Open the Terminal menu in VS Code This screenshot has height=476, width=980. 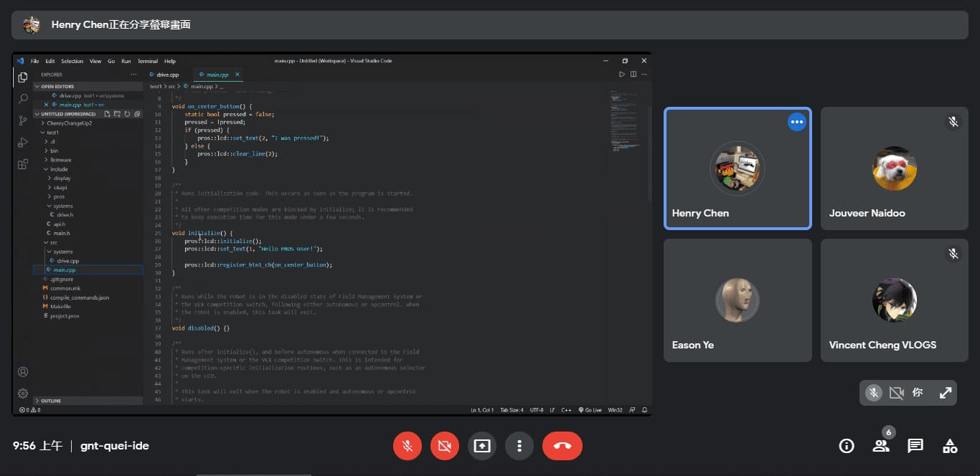147,61
